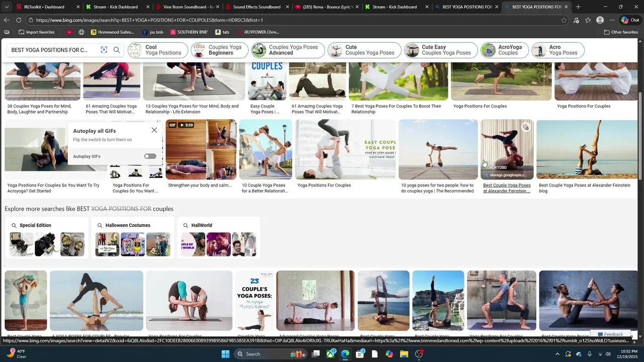
Task: Open the SOUTHERN BNB' bookmark
Action: [x=189, y=32]
